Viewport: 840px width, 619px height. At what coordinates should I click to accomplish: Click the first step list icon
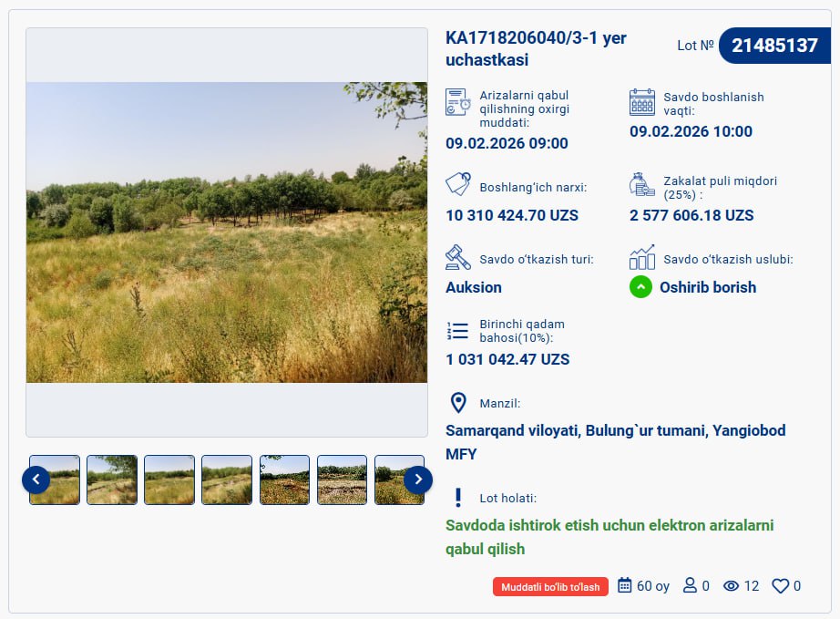click(458, 330)
